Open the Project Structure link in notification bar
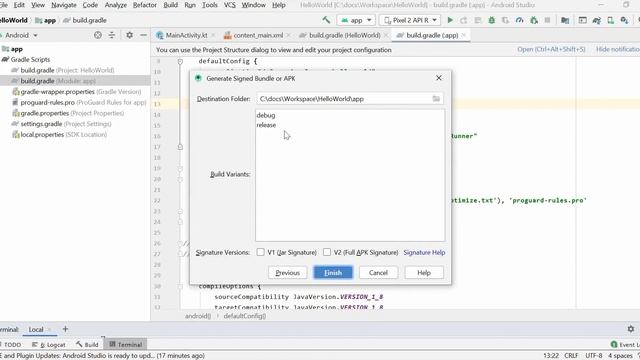This screenshot has height=360, width=640. [x=551, y=49]
